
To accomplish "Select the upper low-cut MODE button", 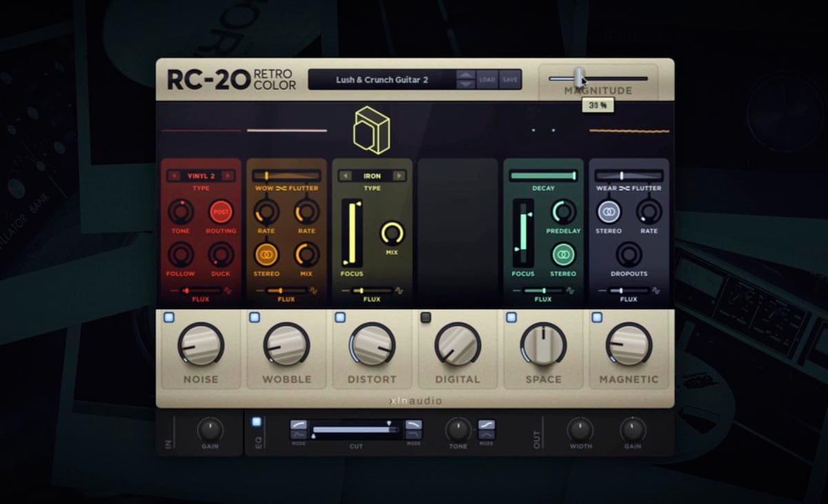I will click(x=299, y=425).
